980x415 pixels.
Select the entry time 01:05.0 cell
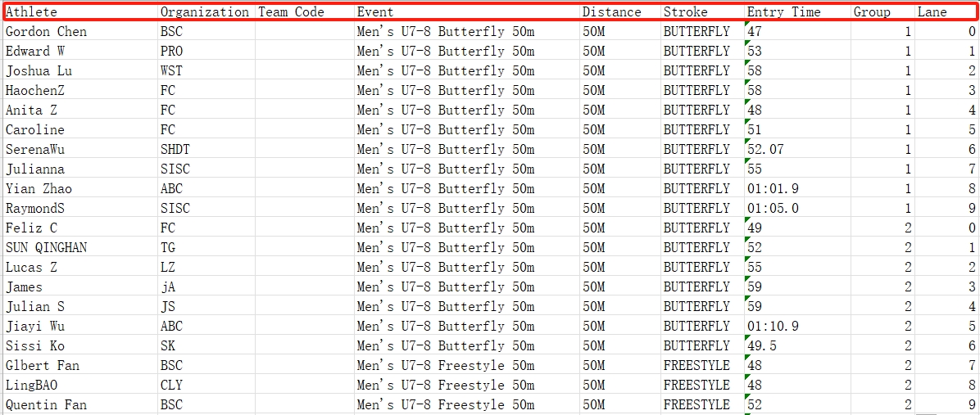(x=796, y=209)
